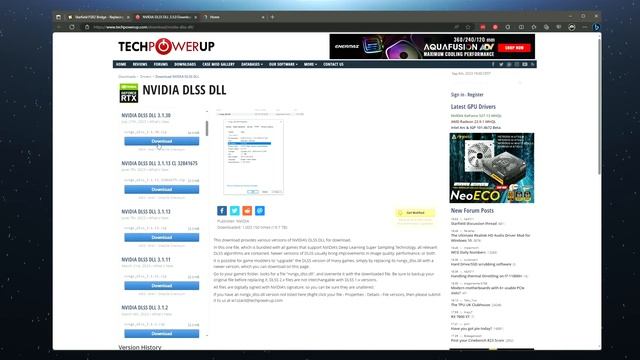
Task: Switch to Starfield FSR2 Bridge tab
Action: coord(98,17)
